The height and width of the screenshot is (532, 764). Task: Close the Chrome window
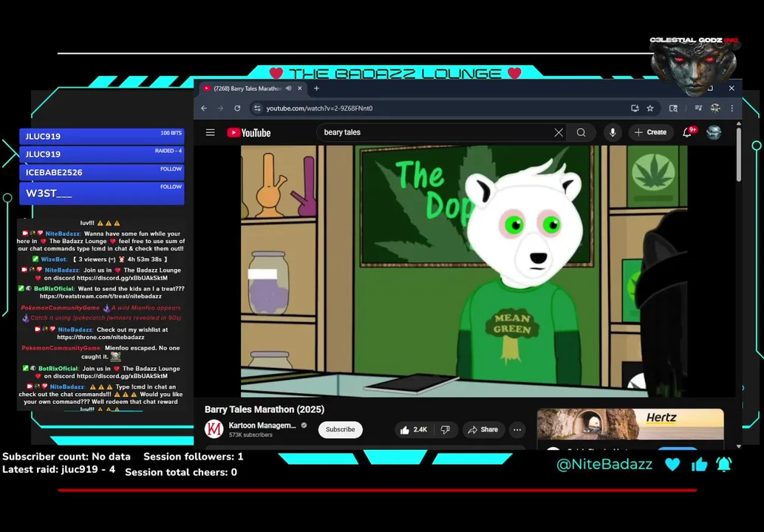(731, 88)
